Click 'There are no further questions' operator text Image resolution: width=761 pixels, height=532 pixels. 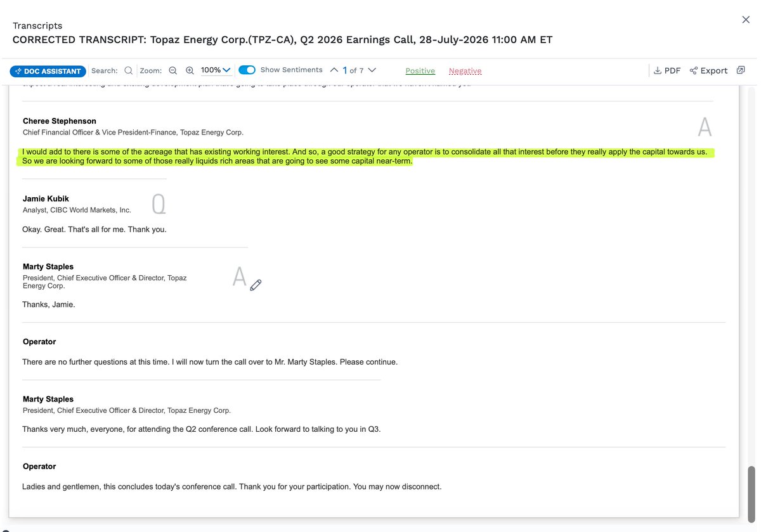pos(210,362)
